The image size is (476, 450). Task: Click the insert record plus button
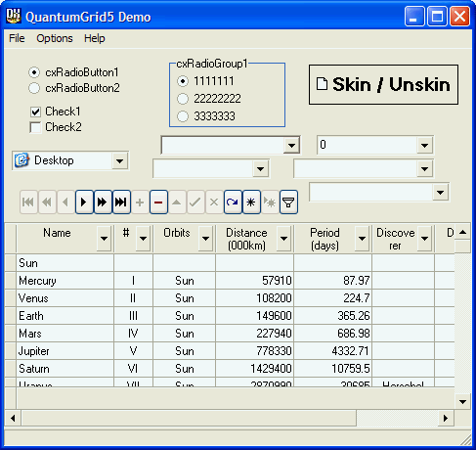140,202
